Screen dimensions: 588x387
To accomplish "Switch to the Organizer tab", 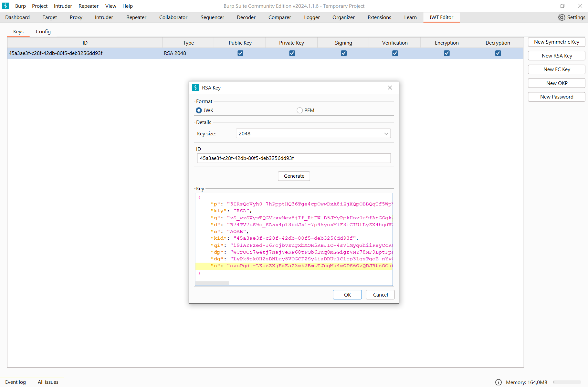I will pos(343,17).
